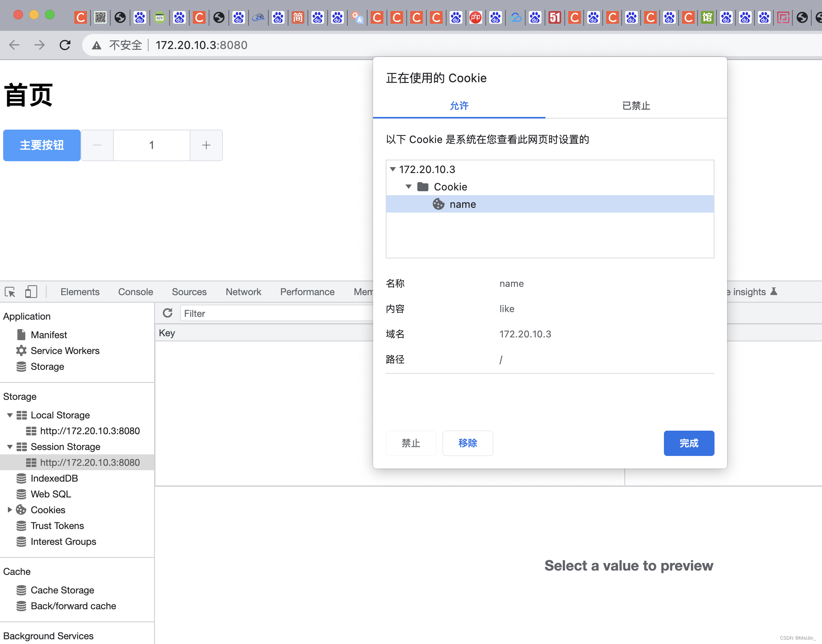The width and height of the screenshot is (822, 644).
Task: Collapse the Cookie folder node
Action: (409, 186)
